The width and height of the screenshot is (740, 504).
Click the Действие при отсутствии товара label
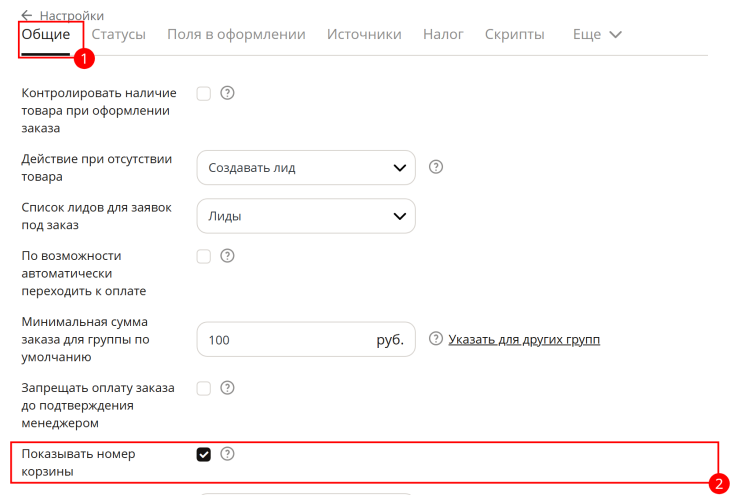click(97, 168)
